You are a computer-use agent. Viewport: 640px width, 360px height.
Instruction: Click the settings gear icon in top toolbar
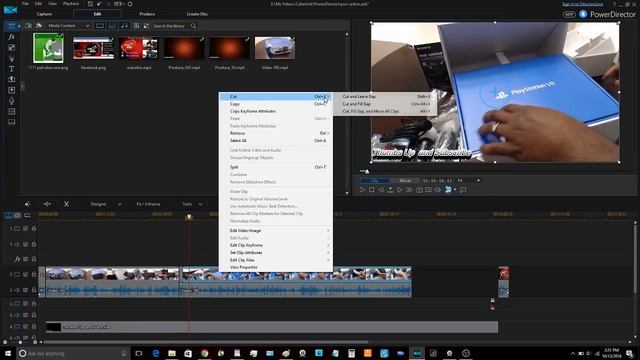[130, 4]
